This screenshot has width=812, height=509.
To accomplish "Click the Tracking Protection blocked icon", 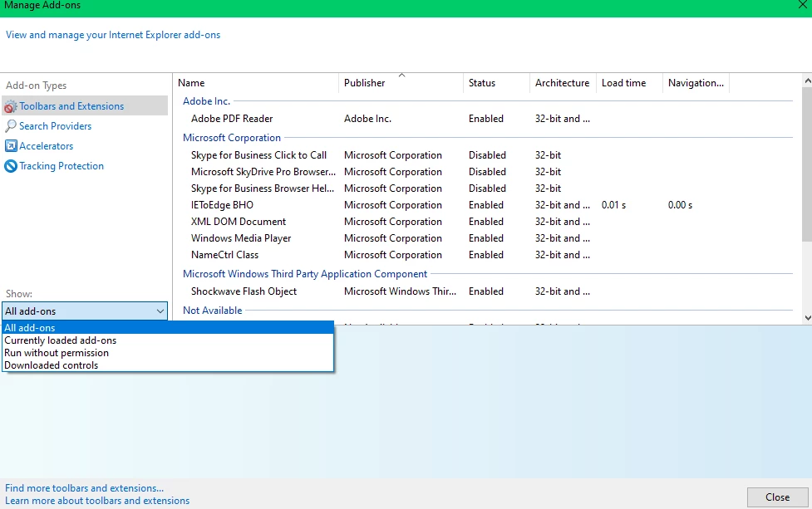I will tap(10, 166).
